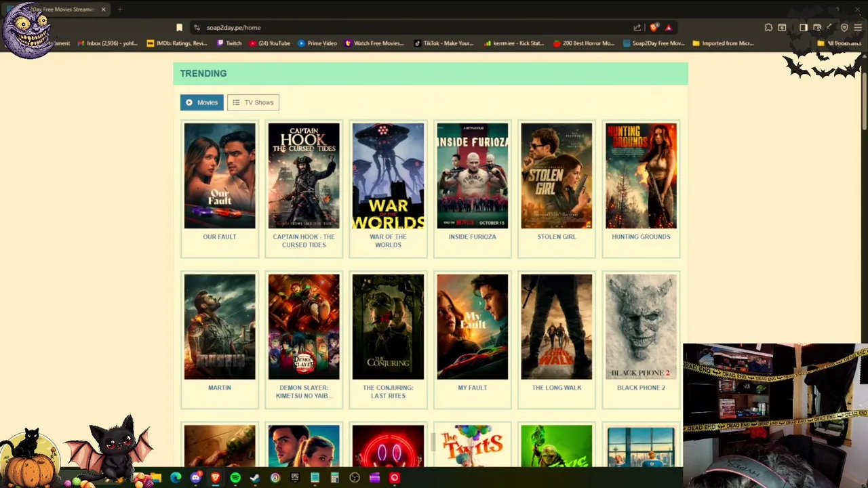The image size is (868, 488).
Task: Open the Martin movie poster
Action: pyautogui.click(x=220, y=327)
